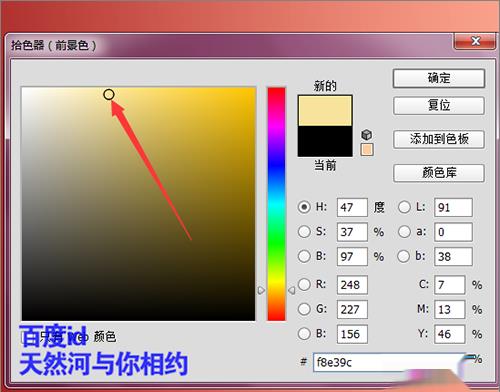Click the Y field showing 46
This screenshot has height=392, width=500.
coord(449,334)
